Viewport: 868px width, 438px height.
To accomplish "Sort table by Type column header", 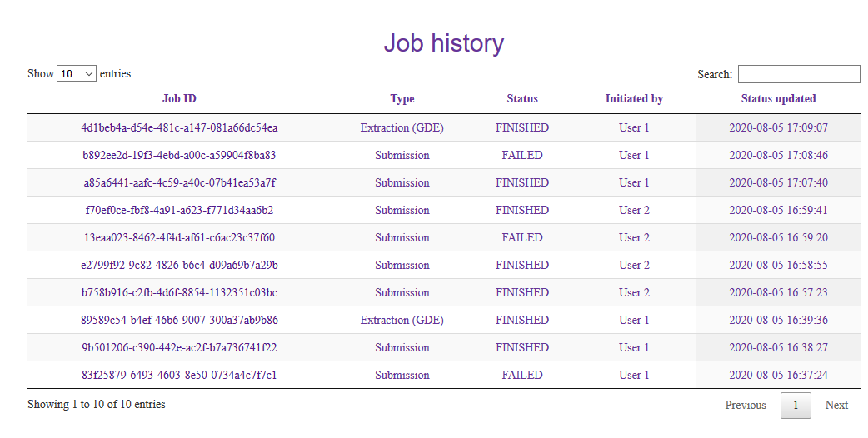I will click(x=402, y=98).
